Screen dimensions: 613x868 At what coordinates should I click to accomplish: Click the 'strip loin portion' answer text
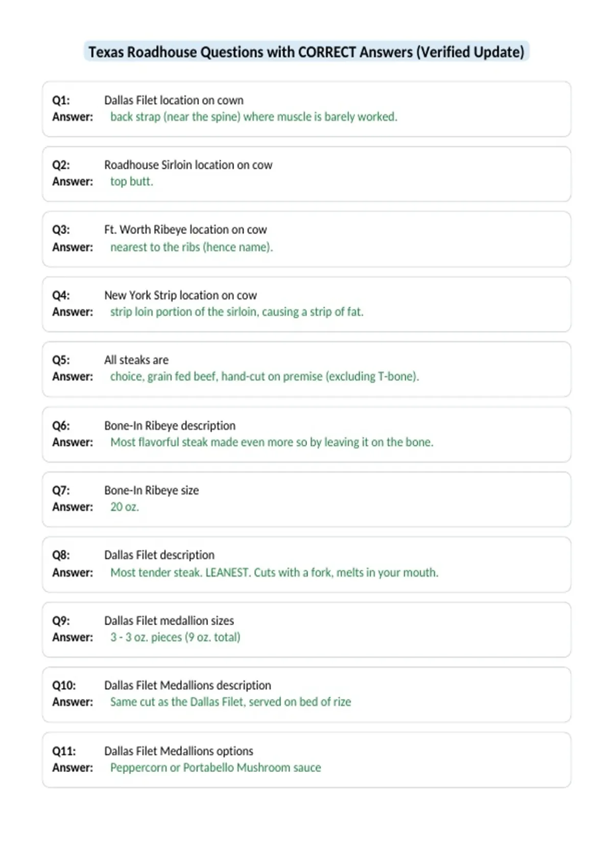coord(237,312)
